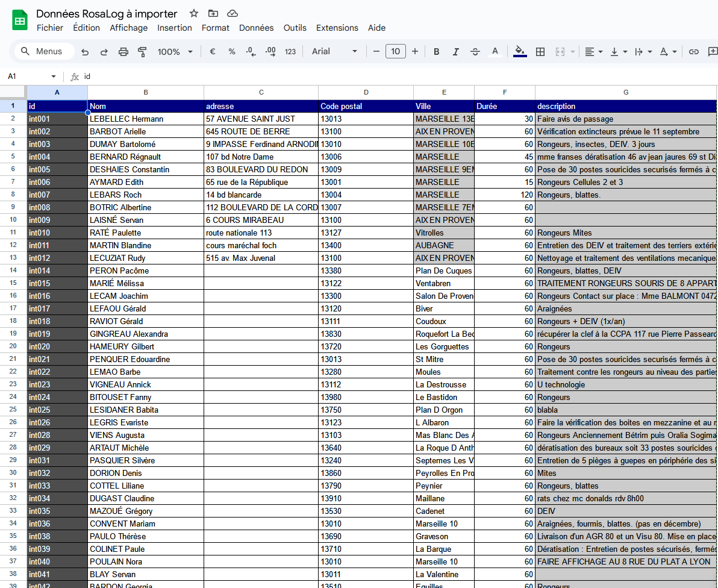This screenshot has width=718, height=588.
Task: Star the document with the star icon
Action: click(x=193, y=13)
